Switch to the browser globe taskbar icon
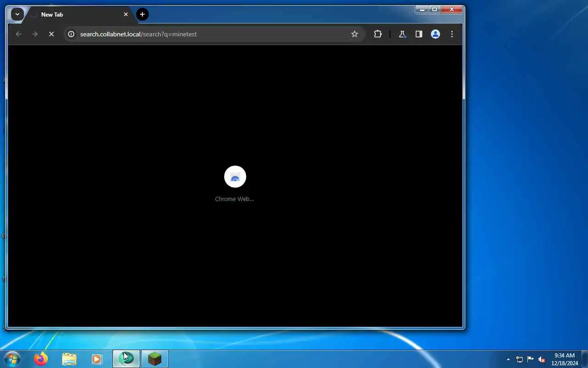 coord(126,359)
